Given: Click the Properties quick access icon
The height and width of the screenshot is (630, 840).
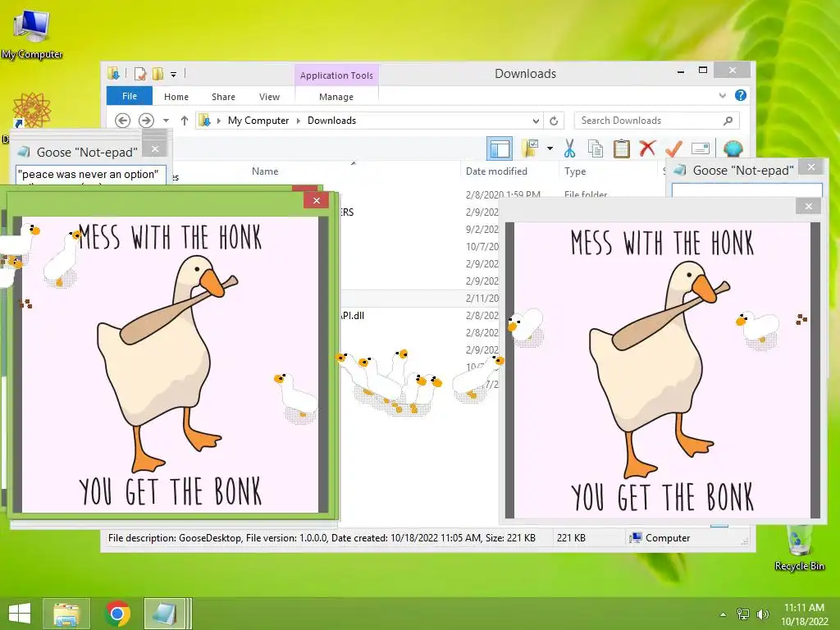Looking at the screenshot, I should pos(140,73).
